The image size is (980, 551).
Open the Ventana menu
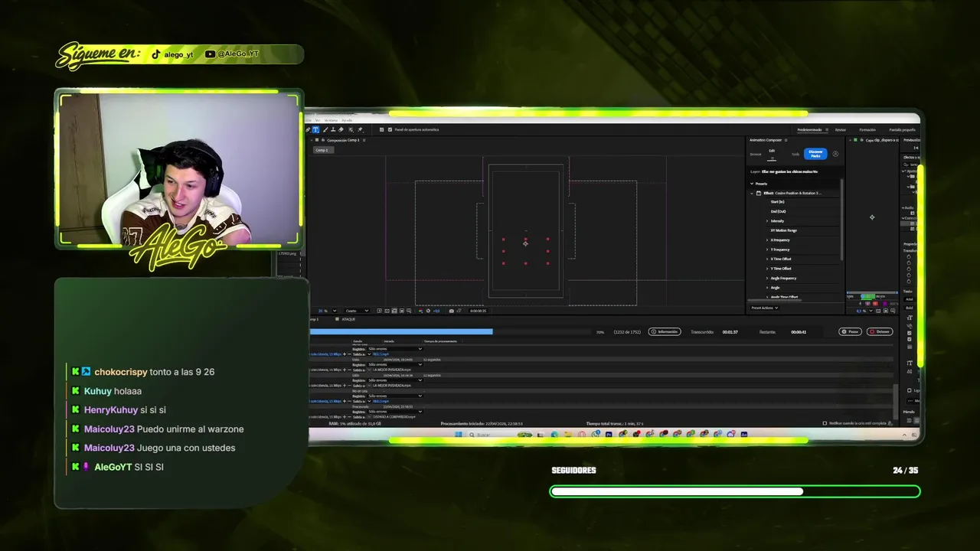pos(331,120)
